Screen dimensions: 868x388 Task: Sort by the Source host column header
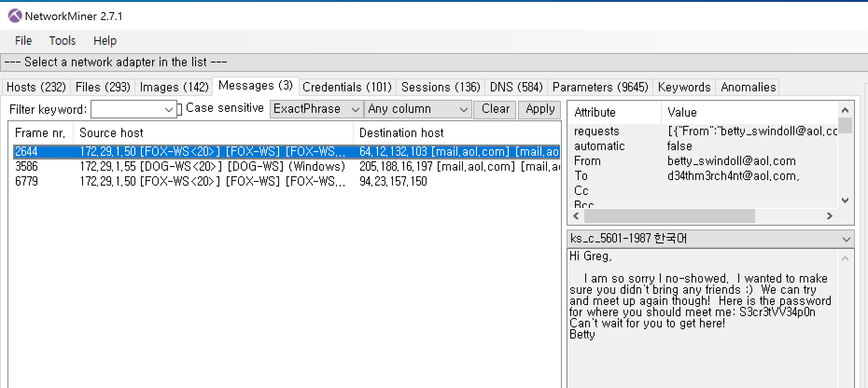pyautogui.click(x=213, y=133)
